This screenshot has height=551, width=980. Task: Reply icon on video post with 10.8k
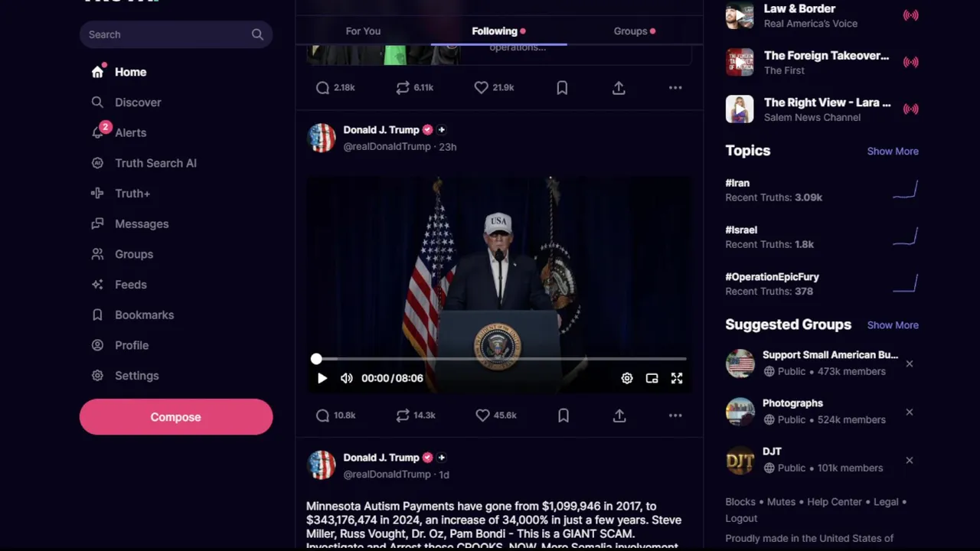[x=322, y=416]
